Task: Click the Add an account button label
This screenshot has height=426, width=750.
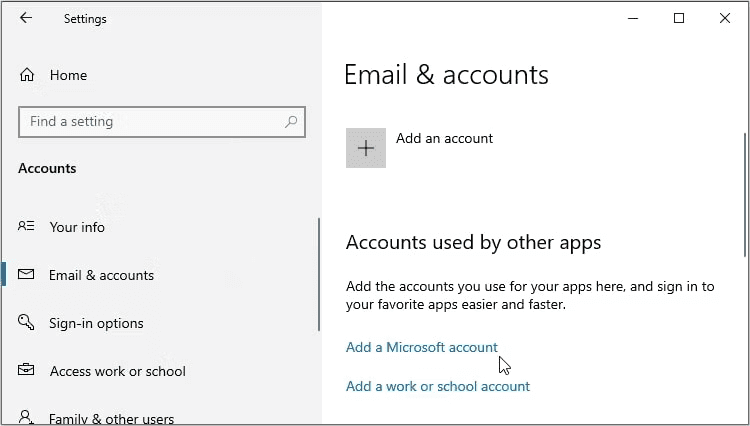Action: click(444, 139)
